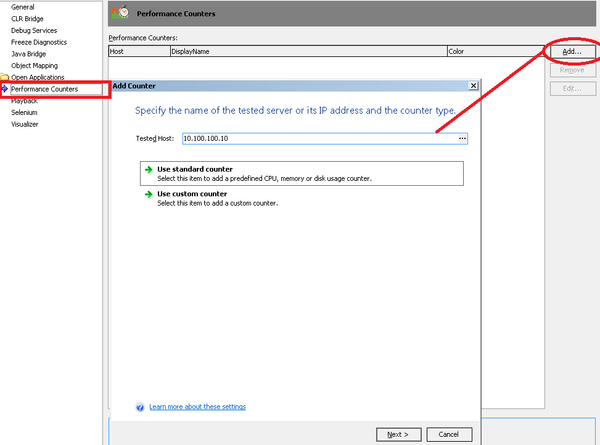This screenshot has height=445, width=600.
Task: Click the Add Counter title bar text
Action: tap(134, 86)
